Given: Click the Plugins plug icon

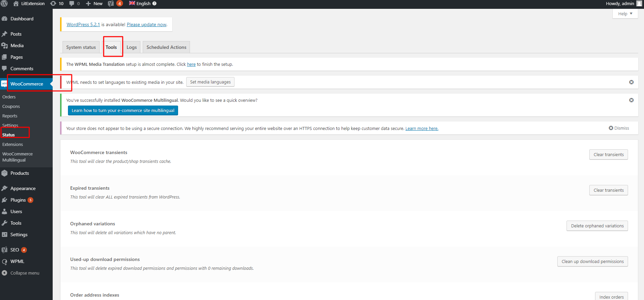Looking at the screenshot, I should point(4,200).
